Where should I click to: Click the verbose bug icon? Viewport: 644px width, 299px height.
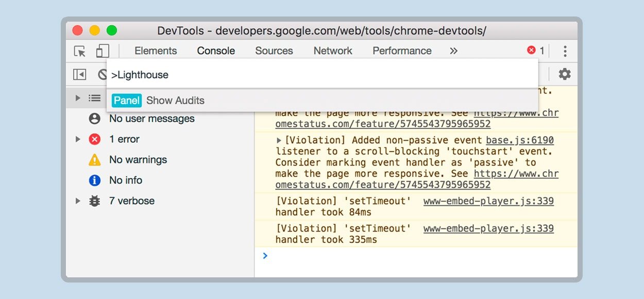[x=94, y=201]
